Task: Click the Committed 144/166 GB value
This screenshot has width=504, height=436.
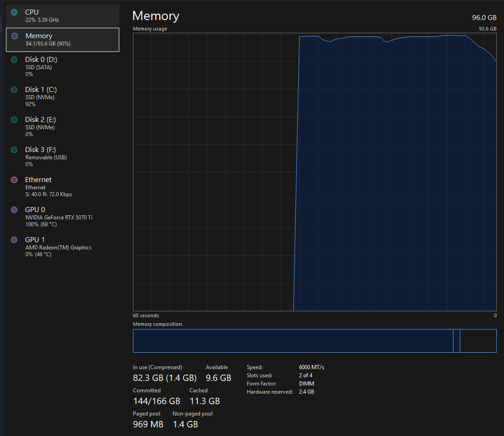Action: point(156,401)
